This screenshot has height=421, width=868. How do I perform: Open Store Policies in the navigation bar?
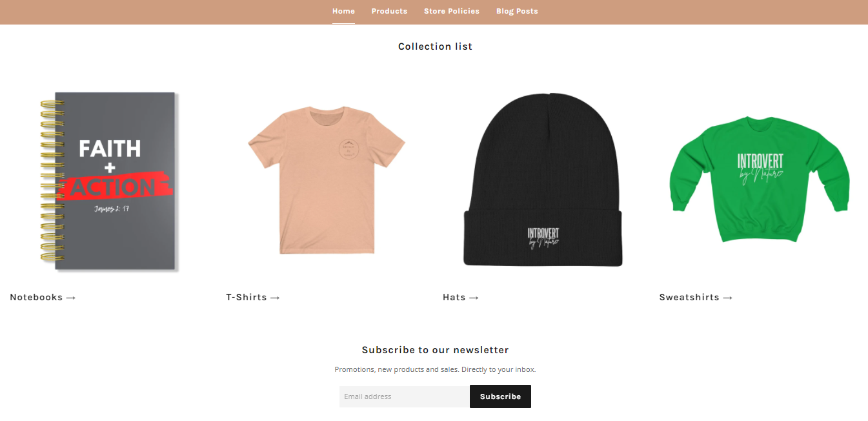[x=452, y=11]
